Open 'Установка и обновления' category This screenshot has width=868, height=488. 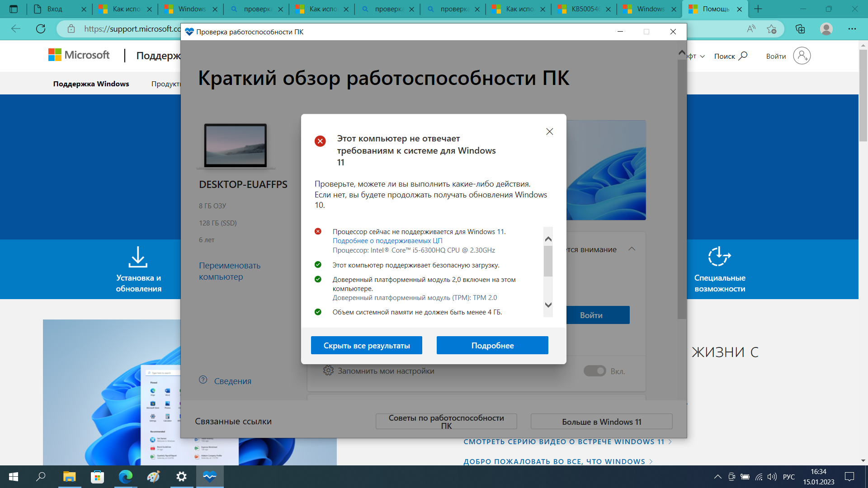click(x=138, y=269)
